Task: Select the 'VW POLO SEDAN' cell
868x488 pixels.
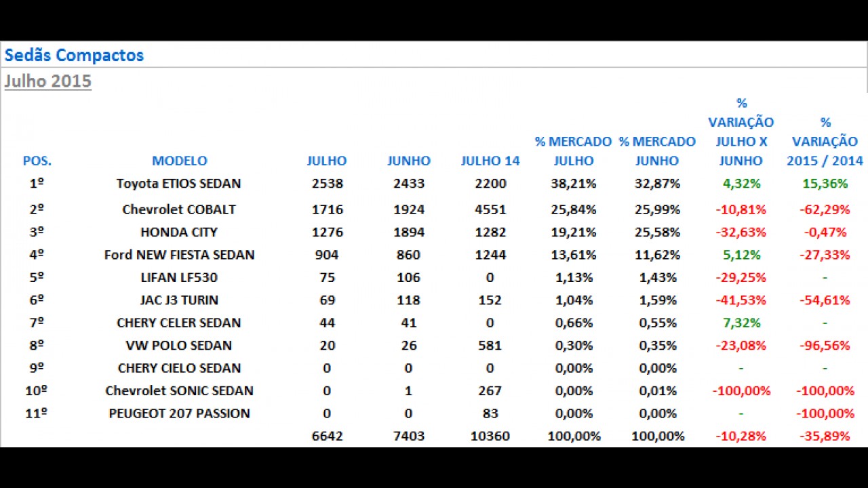Action: click(179, 346)
